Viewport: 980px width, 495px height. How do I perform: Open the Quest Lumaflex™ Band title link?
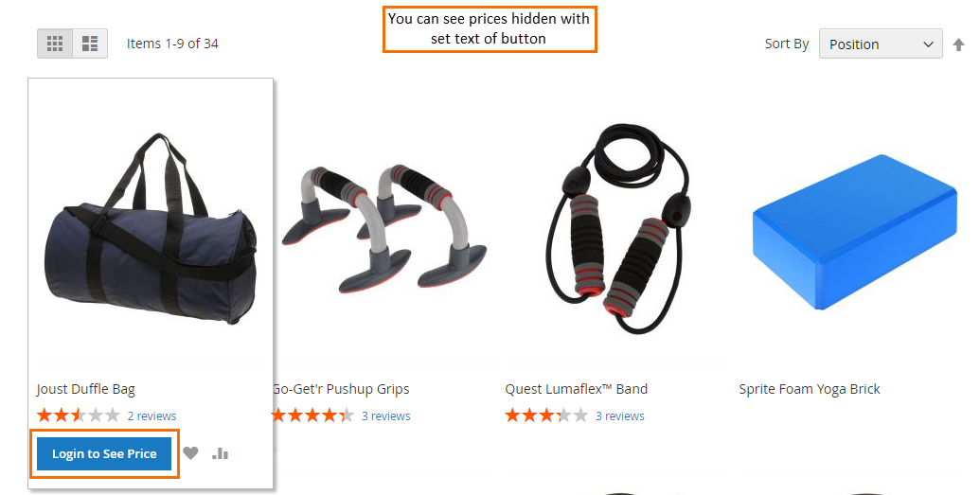(x=577, y=389)
